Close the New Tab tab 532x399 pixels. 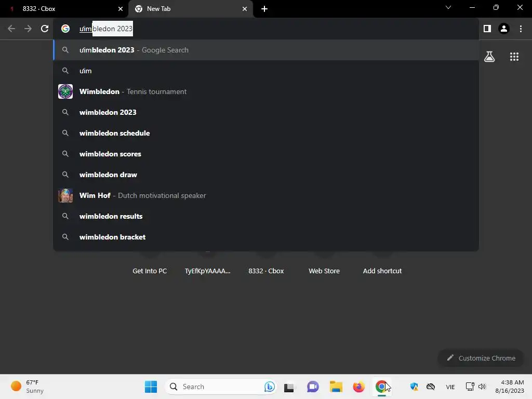(x=245, y=9)
